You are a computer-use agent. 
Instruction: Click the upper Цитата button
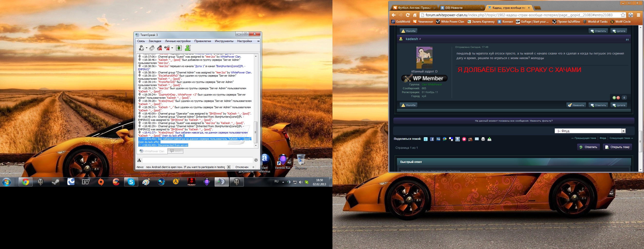619,31
